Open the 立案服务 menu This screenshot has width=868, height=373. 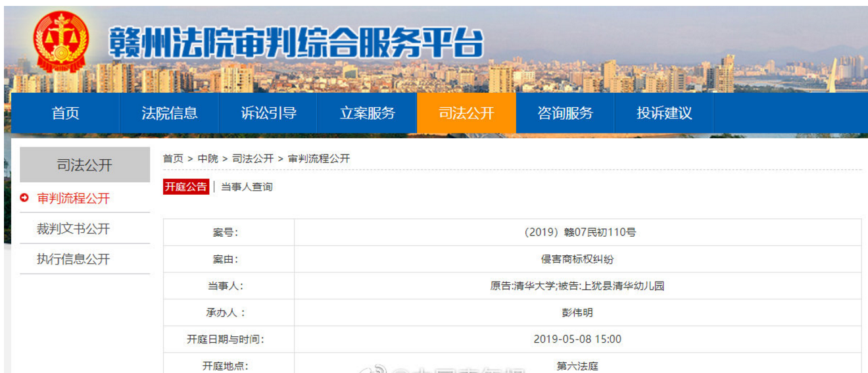tap(367, 113)
